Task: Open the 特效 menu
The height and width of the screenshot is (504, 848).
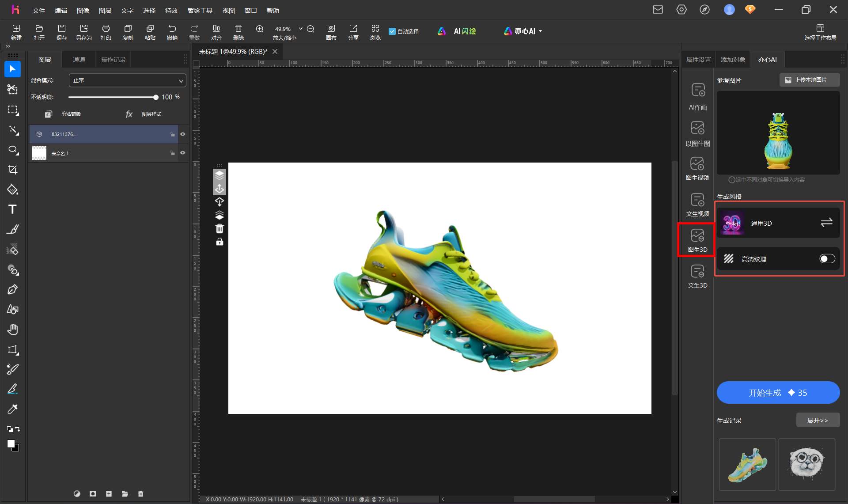Action: click(171, 11)
